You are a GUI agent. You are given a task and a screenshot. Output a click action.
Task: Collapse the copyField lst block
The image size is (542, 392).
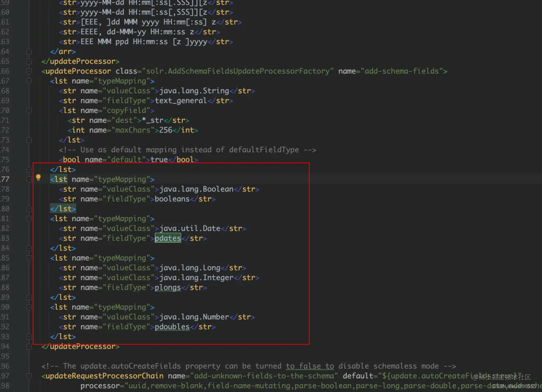pyautogui.click(x=29, y=110)
